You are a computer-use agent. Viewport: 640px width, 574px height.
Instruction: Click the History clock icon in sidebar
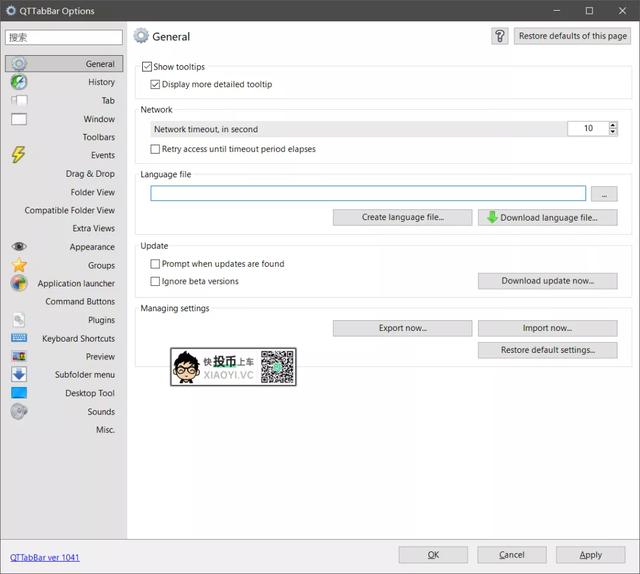tap(19, 82)
